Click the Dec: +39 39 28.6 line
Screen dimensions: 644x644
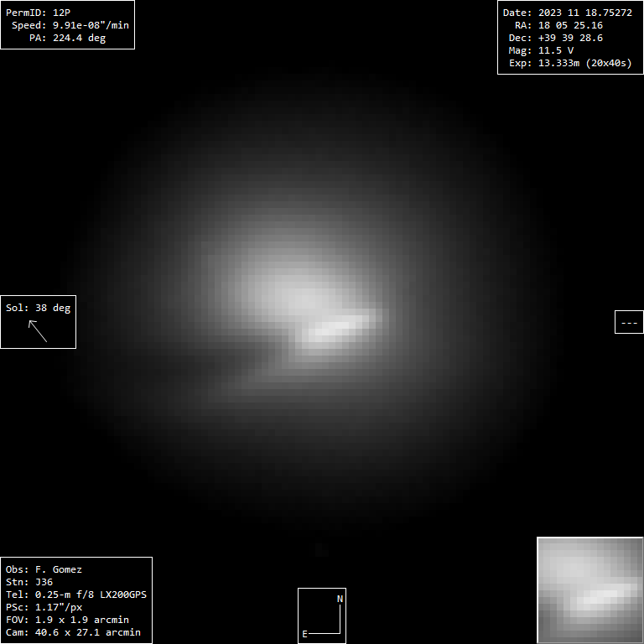[556, 38]
